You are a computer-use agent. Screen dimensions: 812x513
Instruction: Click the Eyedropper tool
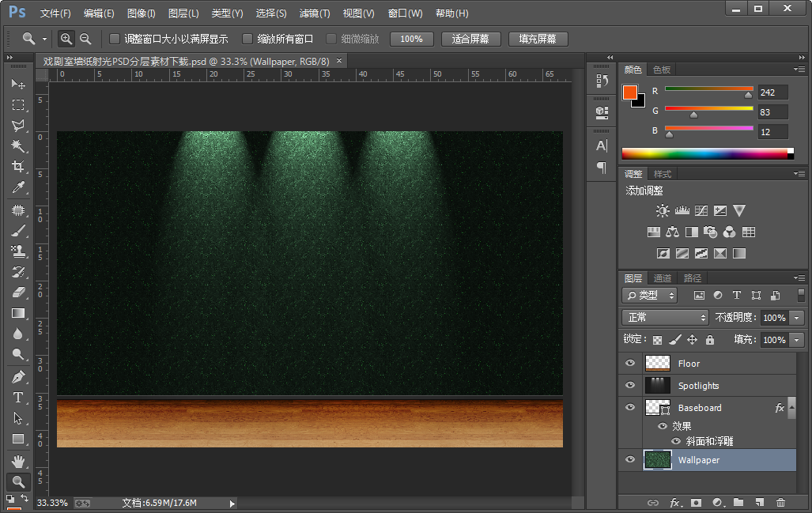(18, 187)
